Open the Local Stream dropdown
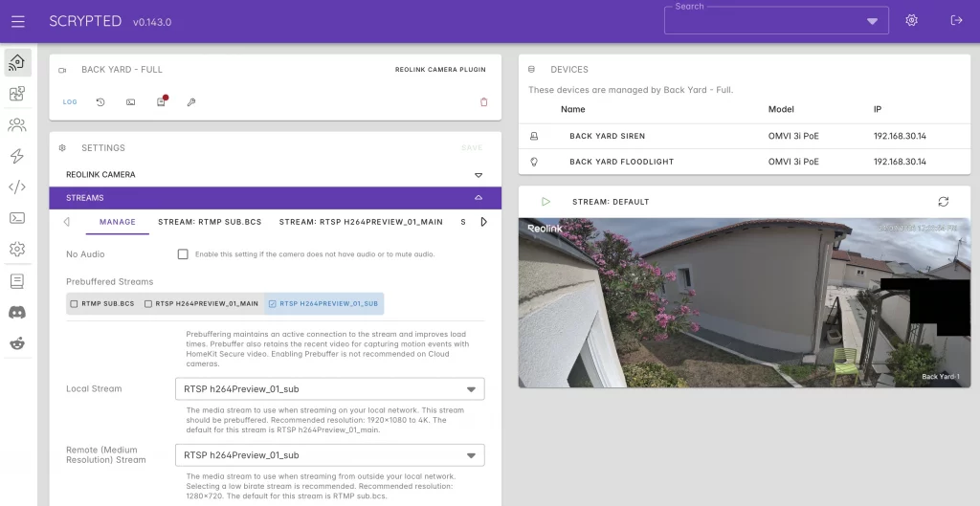 [330, 388]
